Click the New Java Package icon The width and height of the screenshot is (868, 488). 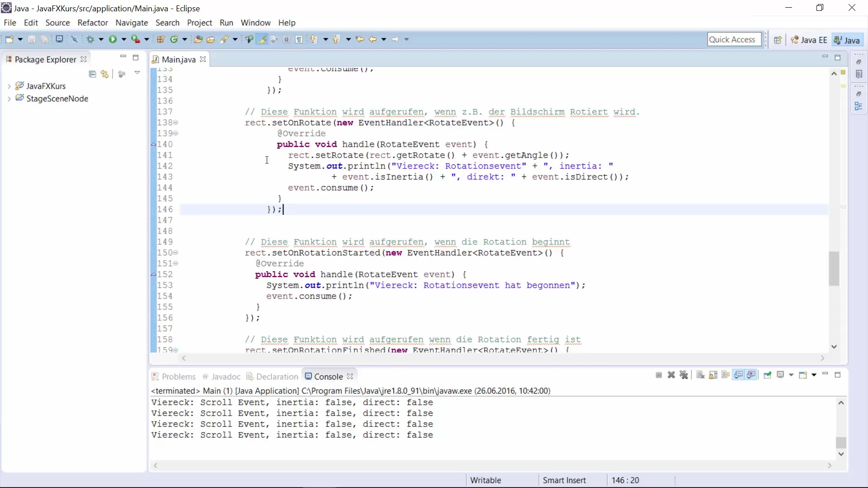coord(160,39)
